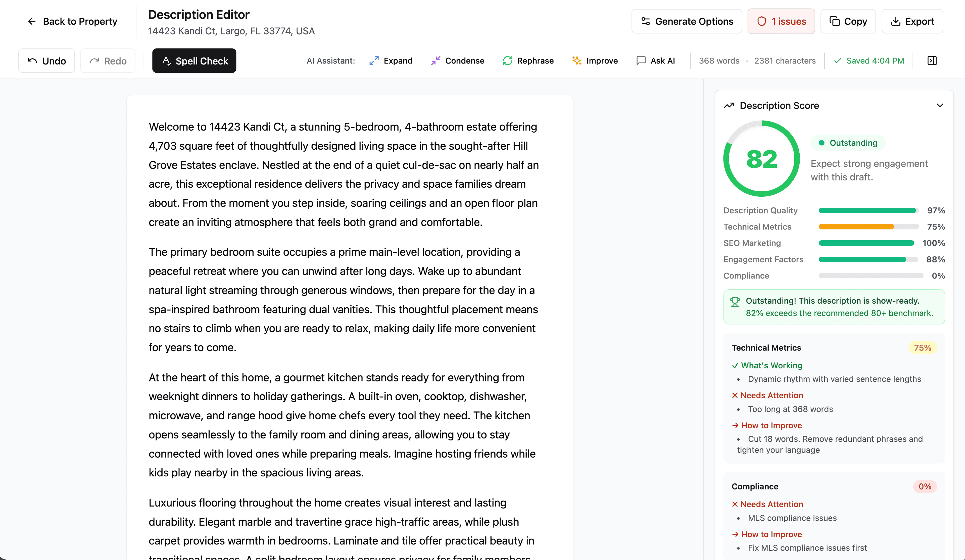Open the Ask AI chat
The height and width of the screenshot is (560, 965).
[x=656, y=61]
